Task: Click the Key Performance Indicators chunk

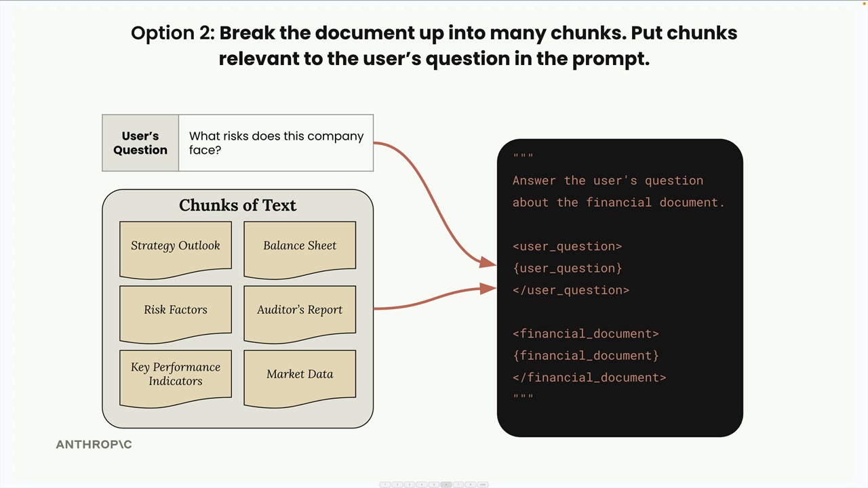Action: click(x=176, y=375)
